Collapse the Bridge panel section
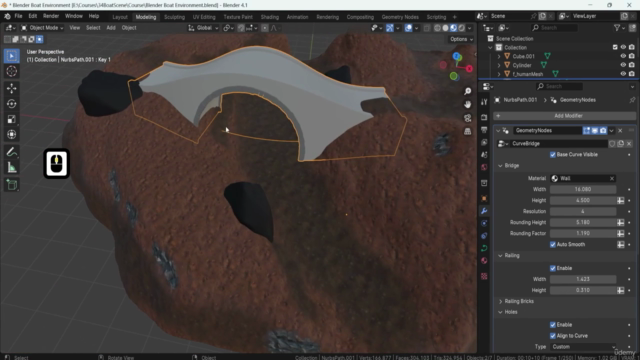Image resolution: width=640 pixels, height=360 pixels. tap(500, 166)
